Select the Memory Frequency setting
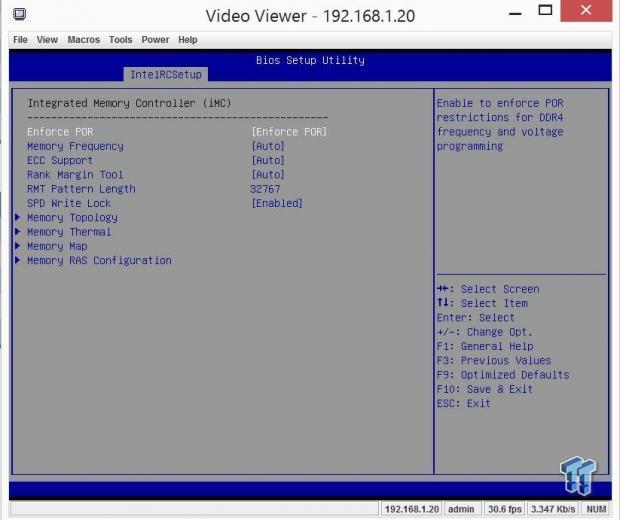 75,146
